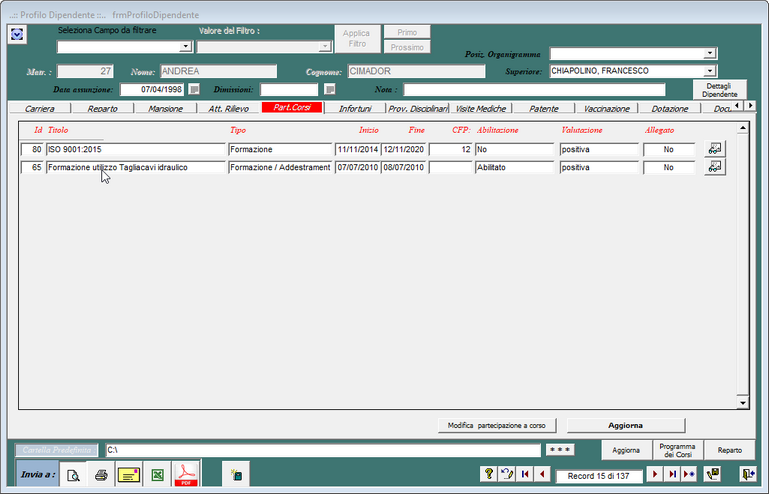The width and height of the screenshot is (769, 494).
Task: Click the Nota input field
Action: [x=534, y=89]
